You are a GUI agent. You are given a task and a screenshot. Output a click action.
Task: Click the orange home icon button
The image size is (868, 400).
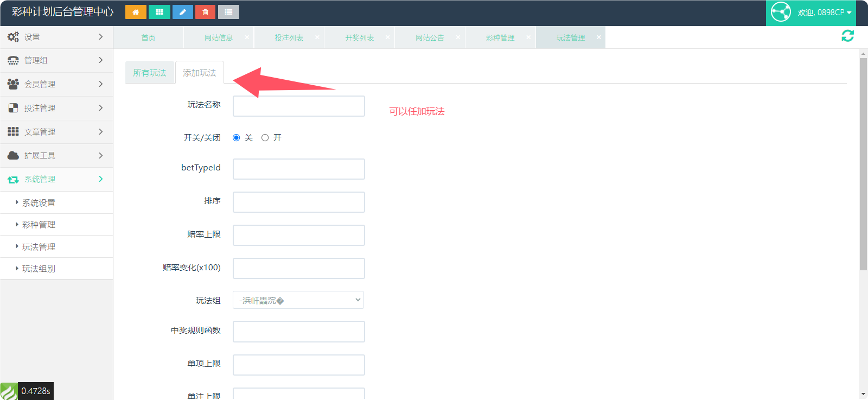(x=136, y=12)
